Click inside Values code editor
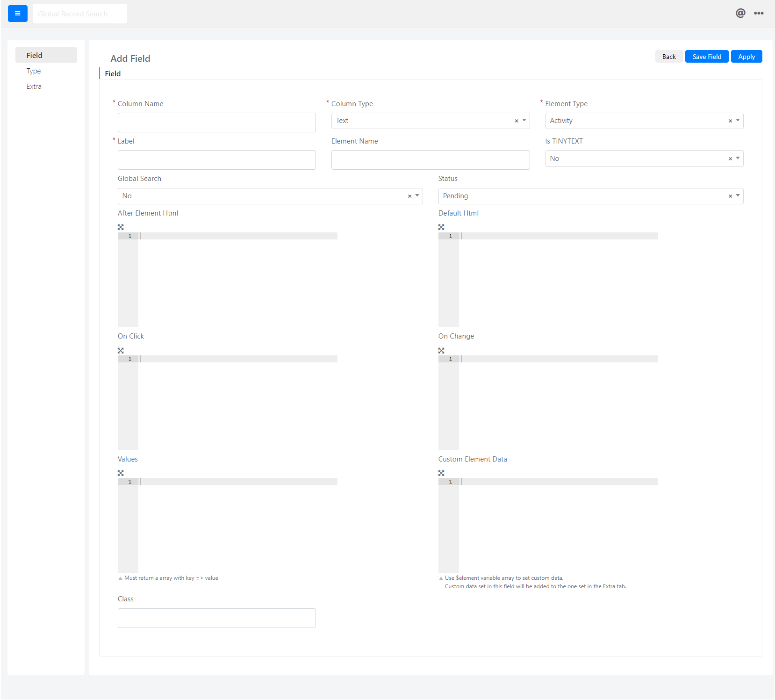Viewport: 775px width, 700px height. (228, 526)
